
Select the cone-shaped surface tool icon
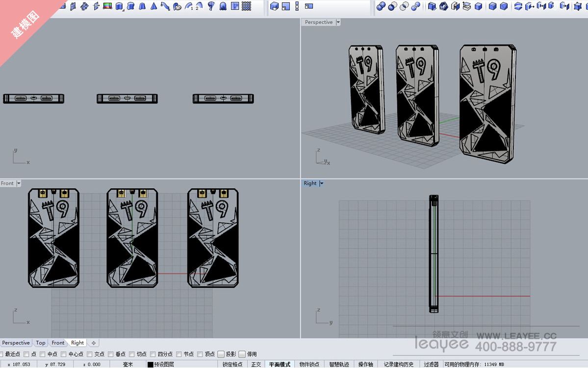[x=153, y=6]
